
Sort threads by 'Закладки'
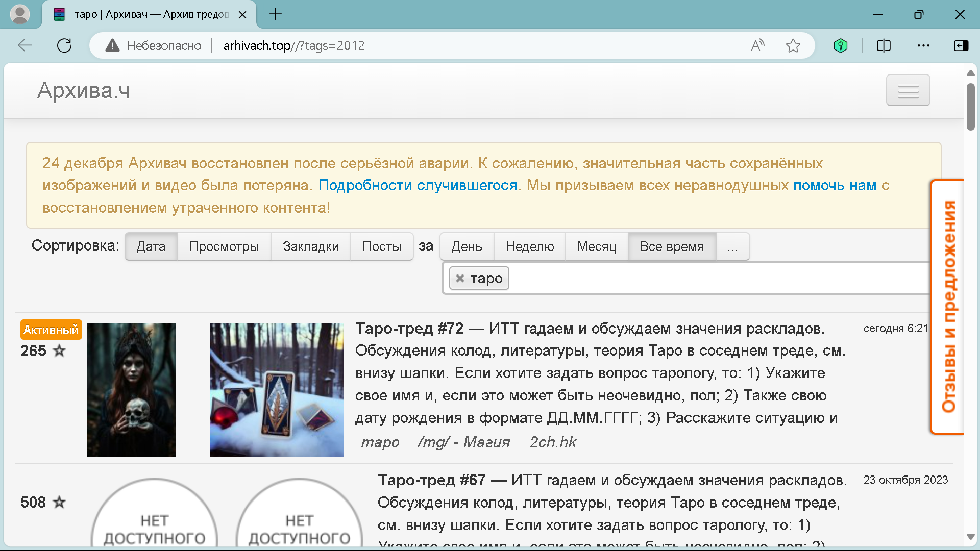(x=311, y=246)
